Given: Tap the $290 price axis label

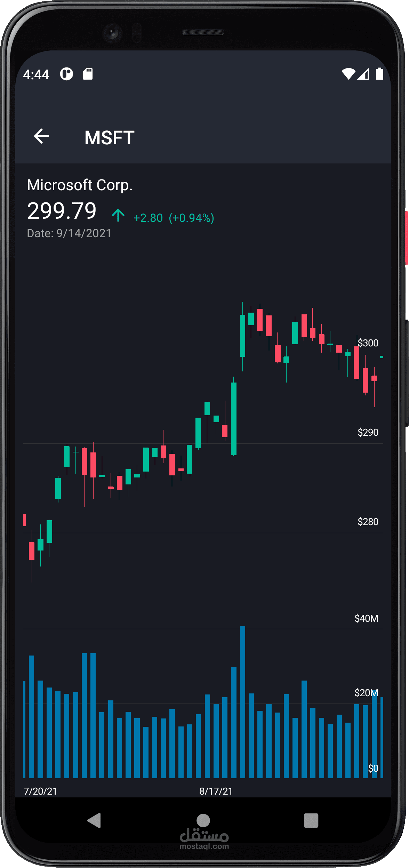Looking at the screenshot, I should coord(368,432).
